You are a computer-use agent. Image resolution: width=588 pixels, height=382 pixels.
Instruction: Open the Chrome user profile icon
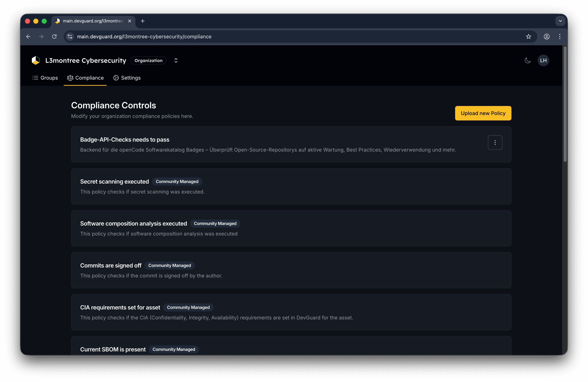click(547, 37)
